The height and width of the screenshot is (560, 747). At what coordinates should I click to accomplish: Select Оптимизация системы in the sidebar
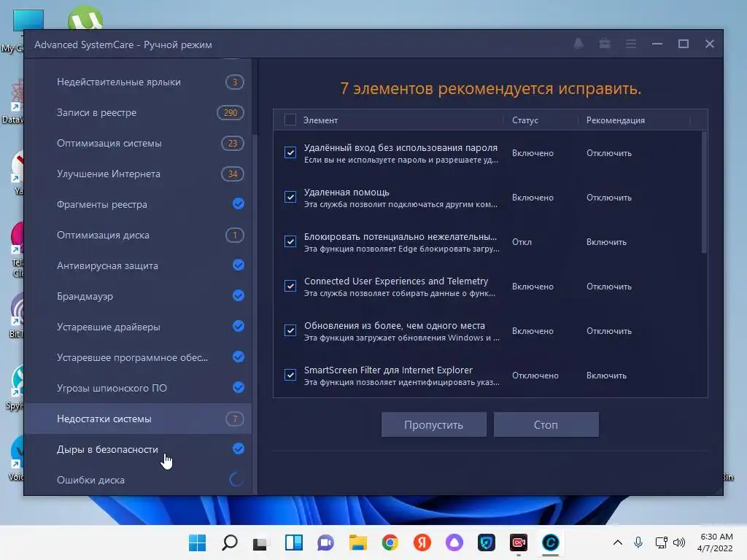point(138,144)
